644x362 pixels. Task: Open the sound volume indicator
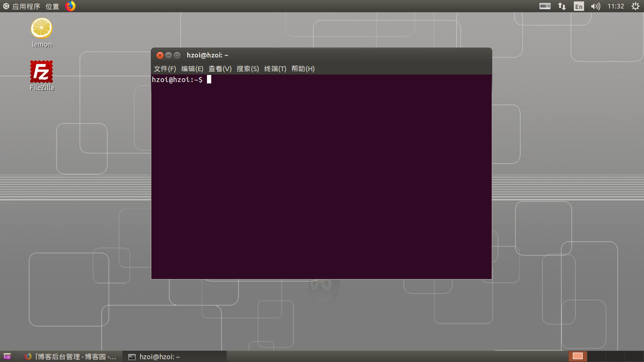click(x=595, y=6)
